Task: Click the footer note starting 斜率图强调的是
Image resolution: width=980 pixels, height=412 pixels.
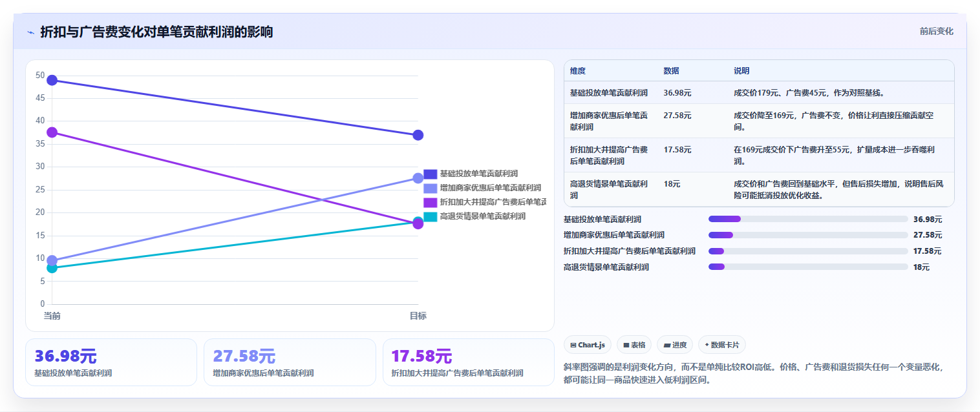Action: click(754, 373)
